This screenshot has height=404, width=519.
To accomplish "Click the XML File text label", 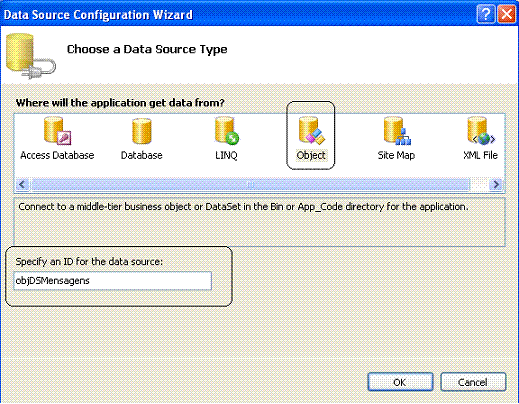I will pyautogui.click(x=480, y=155).
